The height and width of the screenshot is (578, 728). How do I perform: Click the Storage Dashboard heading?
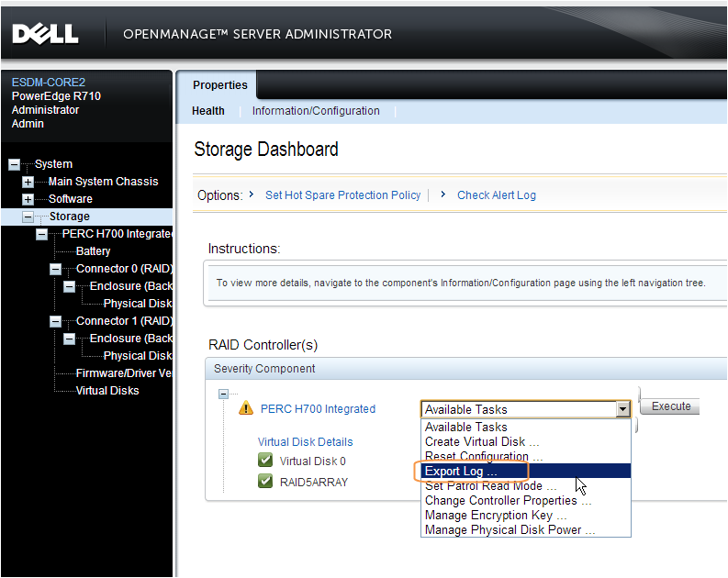pos(266,150)
